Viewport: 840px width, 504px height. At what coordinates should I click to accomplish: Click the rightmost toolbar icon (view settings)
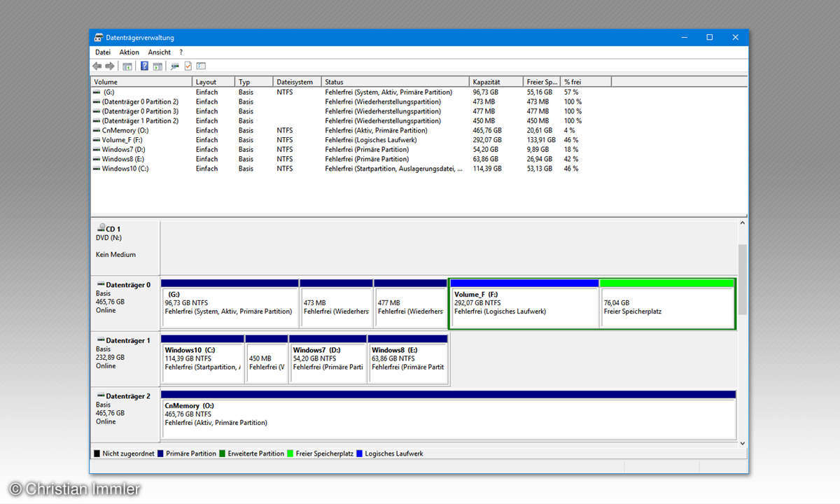click(x=201, y=66)
